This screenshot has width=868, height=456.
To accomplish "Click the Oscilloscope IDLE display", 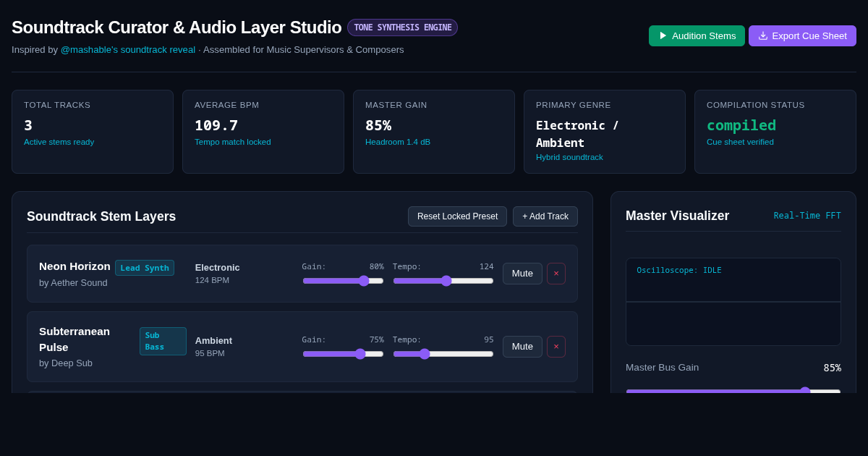I will click(733, 302).
